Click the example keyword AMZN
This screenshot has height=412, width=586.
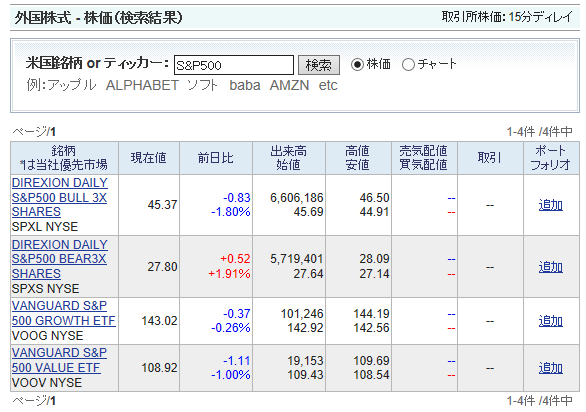[x=290, y=85]
